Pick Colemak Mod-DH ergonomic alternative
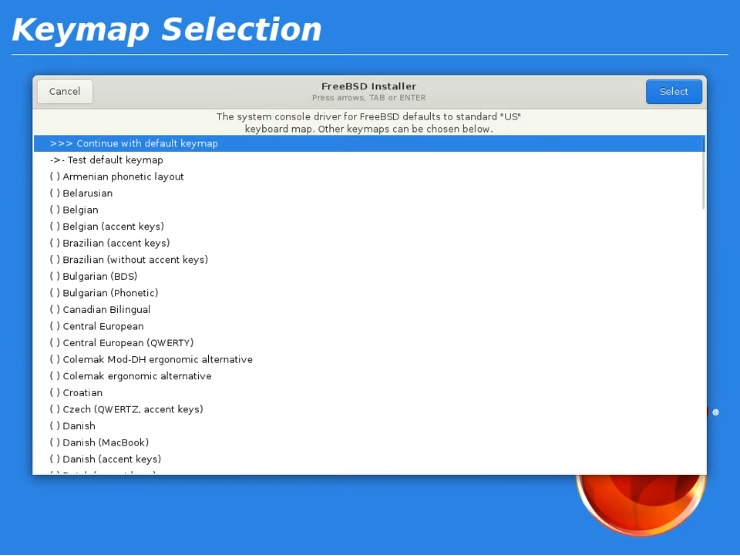 tap(151, 360)
